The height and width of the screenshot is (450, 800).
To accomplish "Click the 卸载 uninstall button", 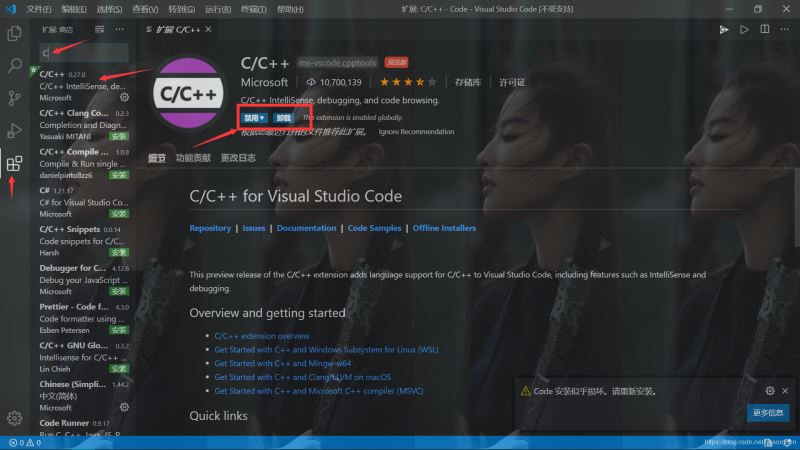I will point(283,118).
